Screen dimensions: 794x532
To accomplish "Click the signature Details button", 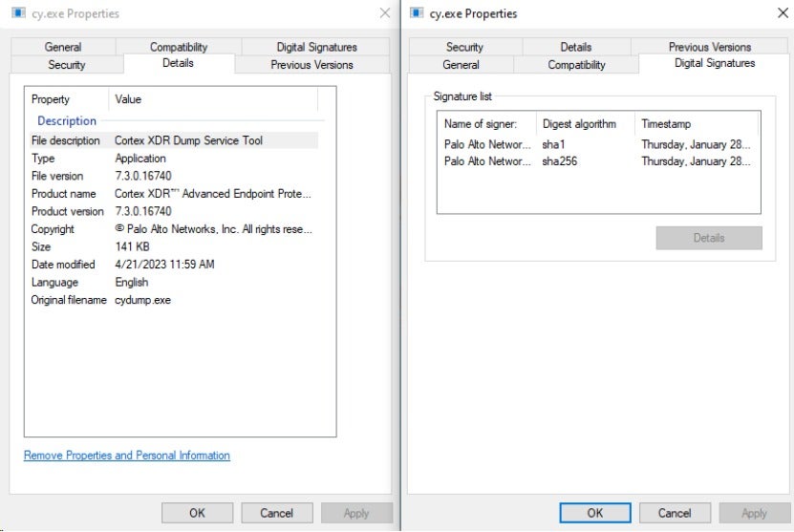I will [709, 238].
